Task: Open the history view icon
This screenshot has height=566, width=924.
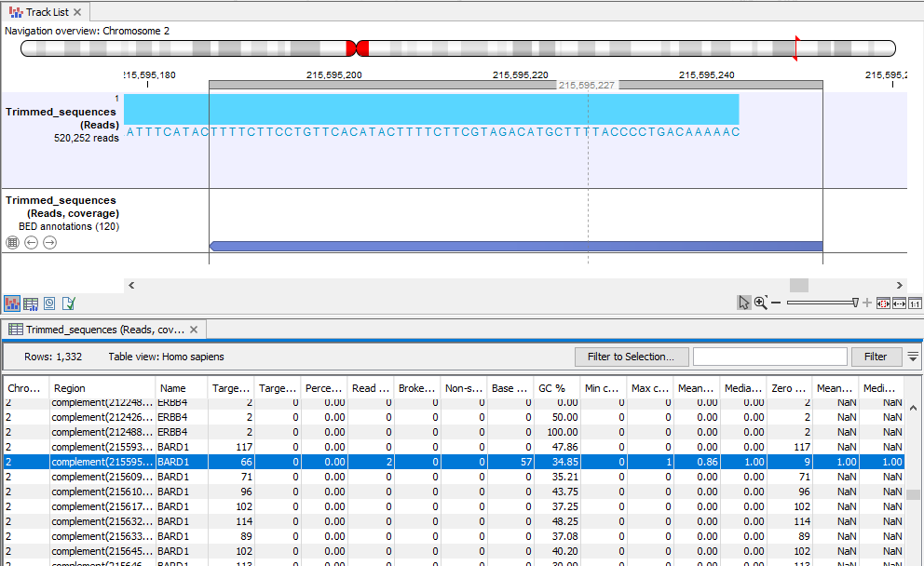Action: (49, 303)
